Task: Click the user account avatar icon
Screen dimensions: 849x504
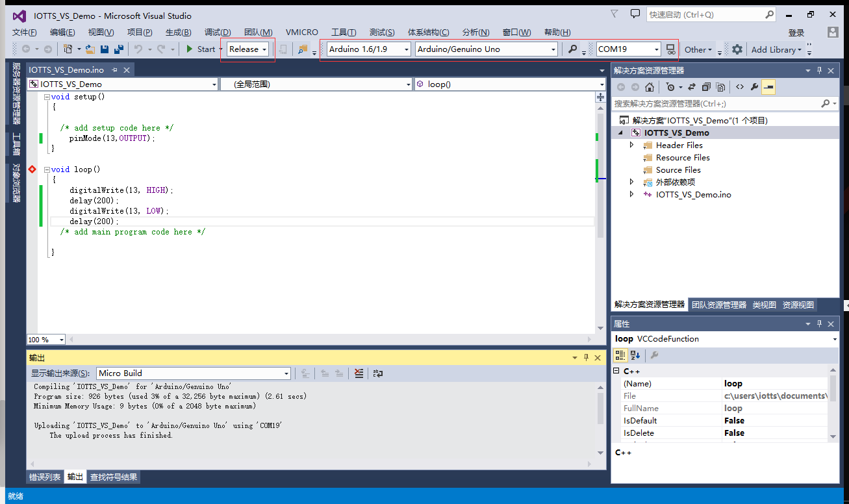Action: (x=833, y=32)
